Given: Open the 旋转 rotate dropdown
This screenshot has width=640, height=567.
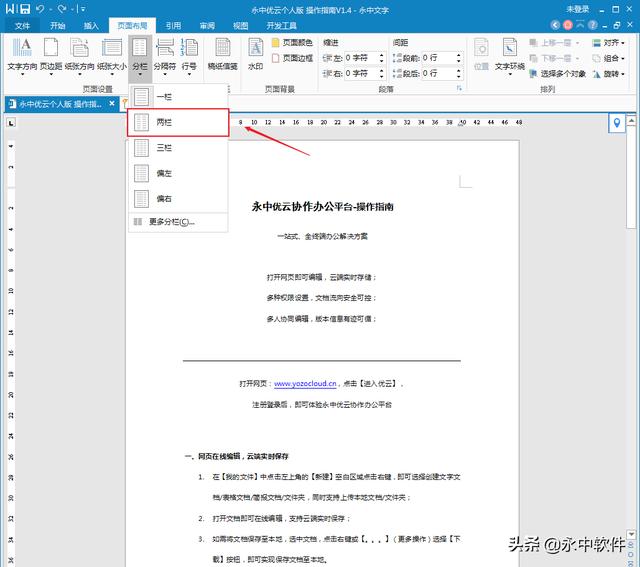Looking at the screenshot, I should 608,74.
